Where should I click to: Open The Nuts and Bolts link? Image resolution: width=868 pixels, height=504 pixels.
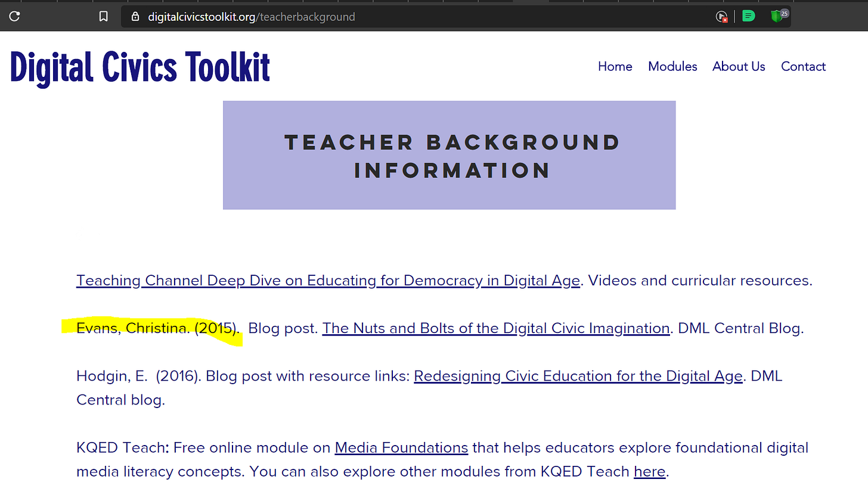pos(496,328)
